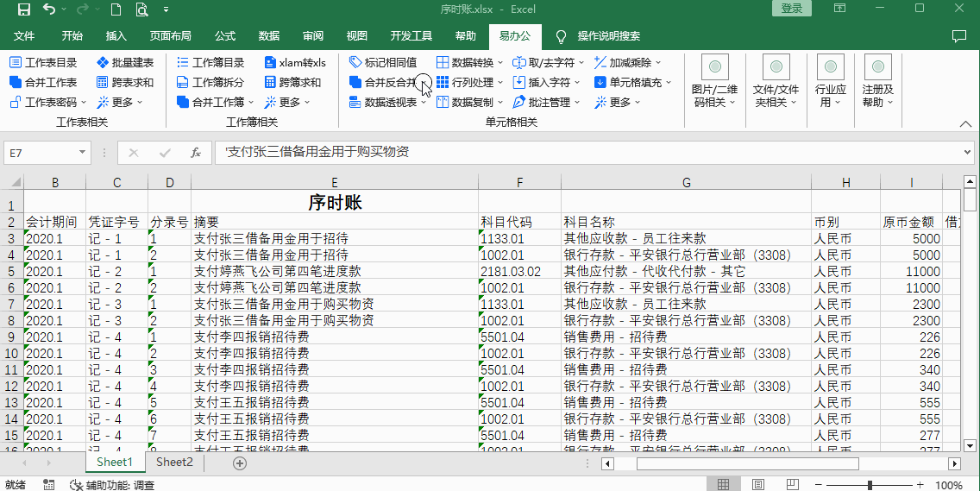Expand 加减乘除 dropdown
Image resolution: width=980 pixels, height=491 pixels.
coord(658,62)
